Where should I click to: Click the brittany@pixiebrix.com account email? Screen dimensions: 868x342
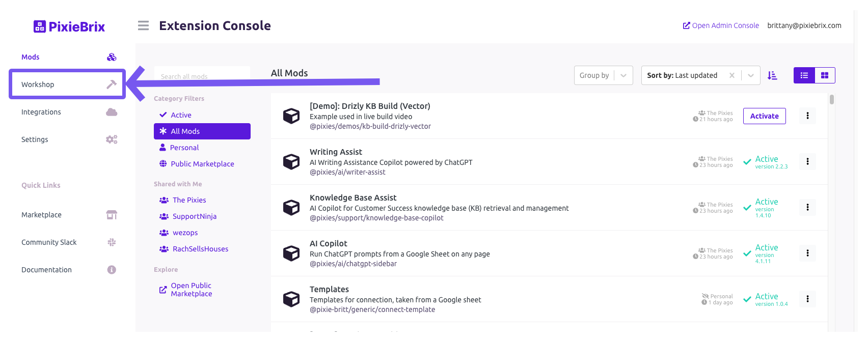(804, 25)
